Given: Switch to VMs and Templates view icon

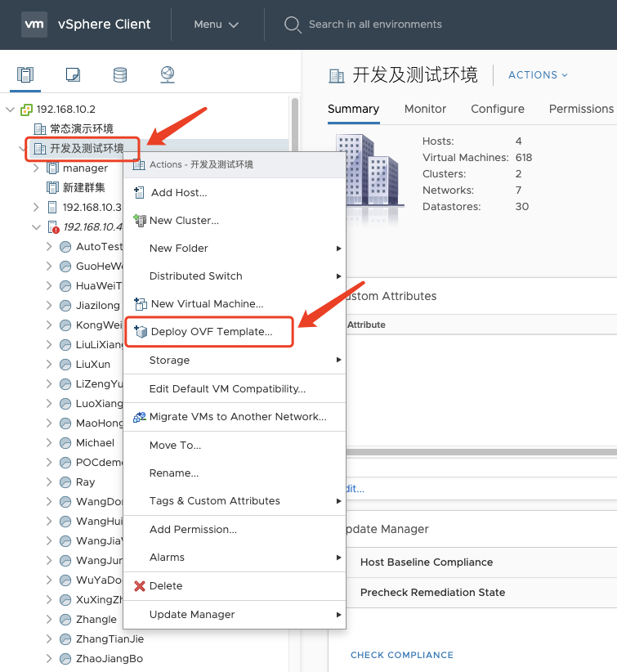Looking at the screenshot, I should tap(73, 74).
